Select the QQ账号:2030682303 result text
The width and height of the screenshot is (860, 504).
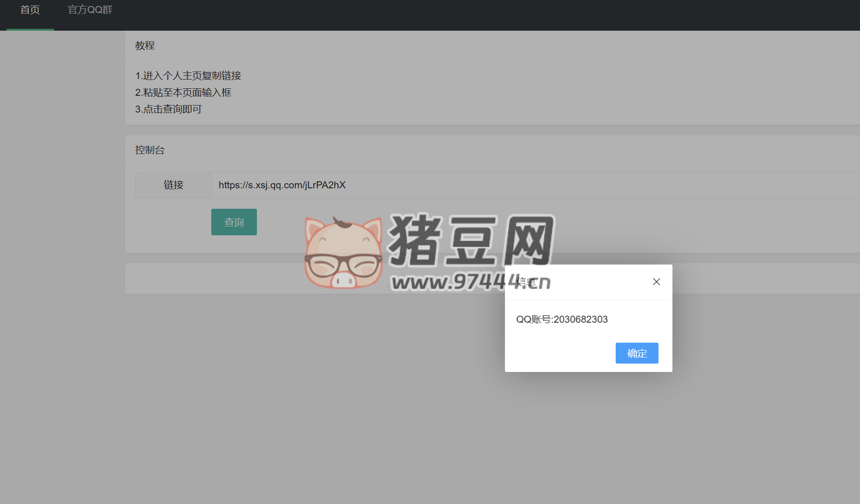point(562,319)
